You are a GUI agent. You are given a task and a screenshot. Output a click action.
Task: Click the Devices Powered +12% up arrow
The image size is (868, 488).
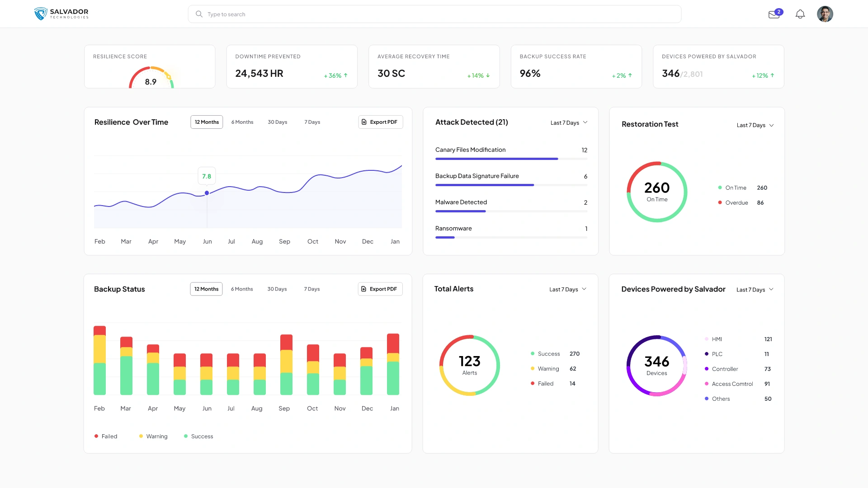pyautogui.click(x=772, y=75)
